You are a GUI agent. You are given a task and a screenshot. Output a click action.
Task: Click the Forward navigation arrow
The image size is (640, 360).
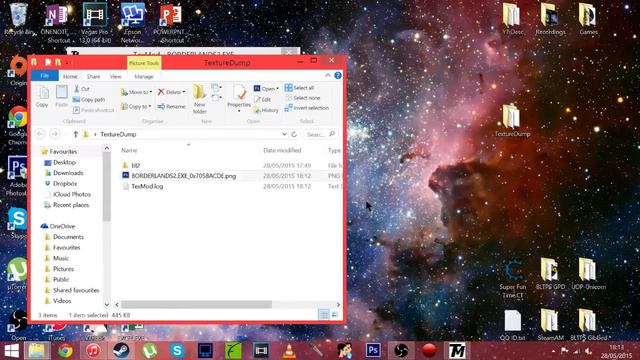55,134
